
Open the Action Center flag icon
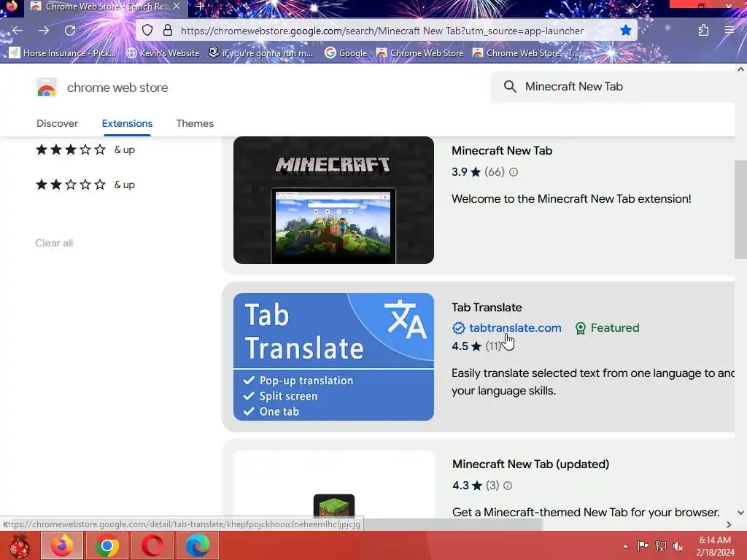pos(643,546)
